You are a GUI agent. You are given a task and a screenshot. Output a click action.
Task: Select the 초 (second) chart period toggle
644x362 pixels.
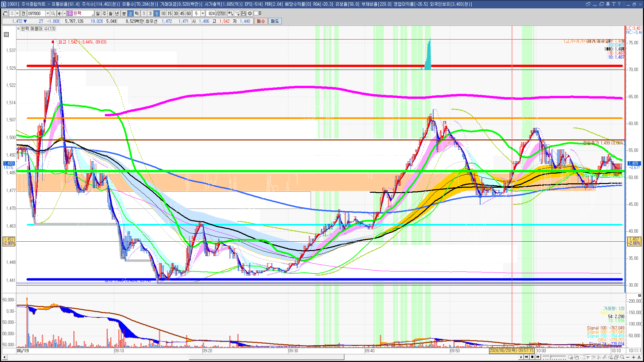click(x=130, y=13)
